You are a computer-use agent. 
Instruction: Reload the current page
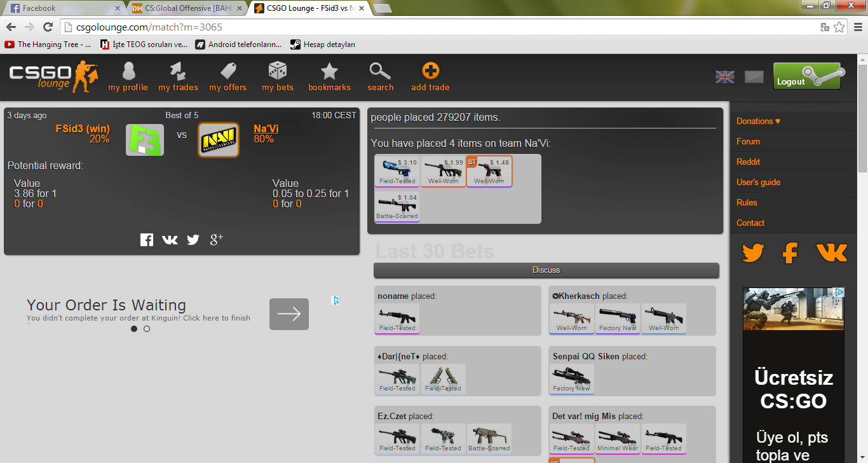(48, 27)
